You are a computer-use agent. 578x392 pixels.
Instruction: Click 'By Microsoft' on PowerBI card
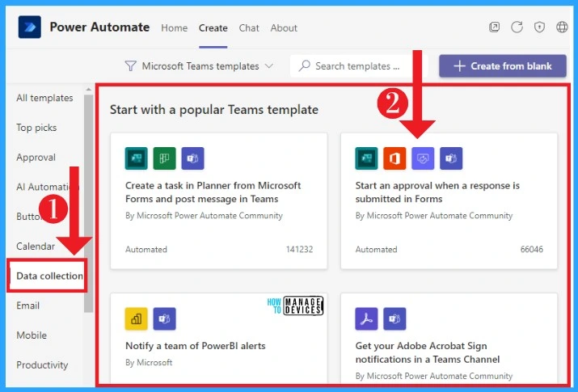149,363
